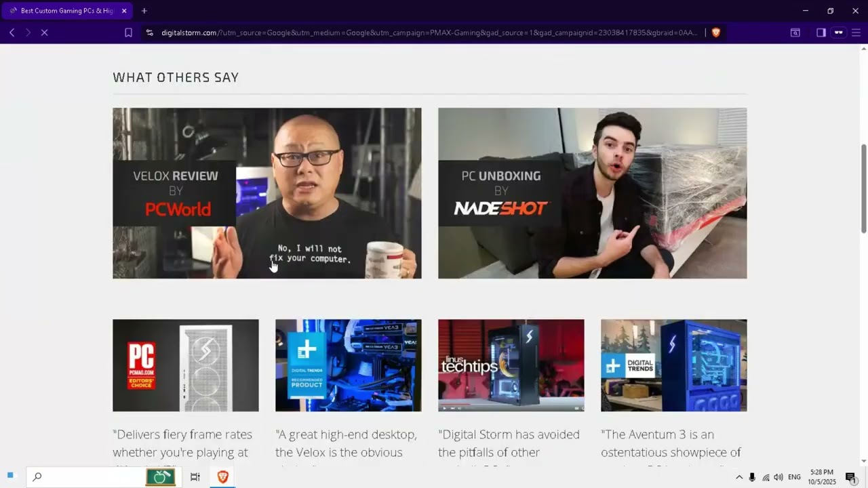Open the apple chalkboard taskbar icon
The image size is (868, 488).
161,477
